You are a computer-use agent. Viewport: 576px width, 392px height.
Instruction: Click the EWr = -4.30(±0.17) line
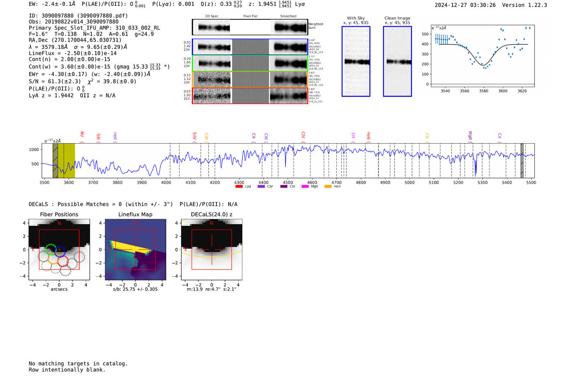[89, 74]
